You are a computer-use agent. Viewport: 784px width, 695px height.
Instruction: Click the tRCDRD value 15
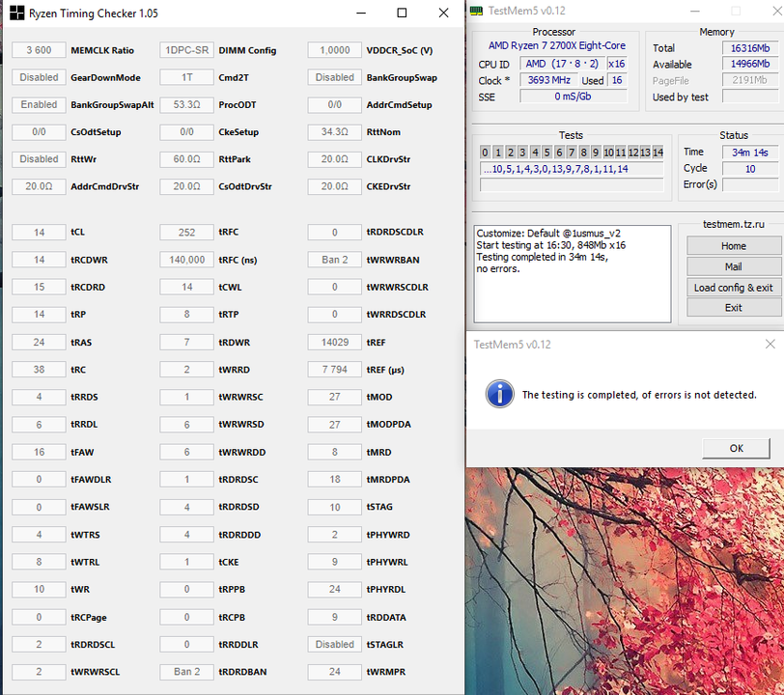[39, 287]
